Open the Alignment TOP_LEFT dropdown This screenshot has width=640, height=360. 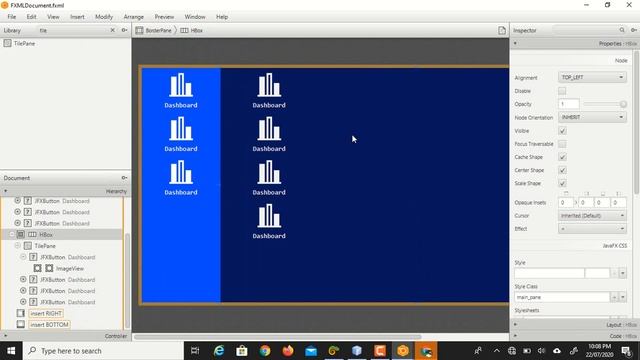tap(592, 77)
